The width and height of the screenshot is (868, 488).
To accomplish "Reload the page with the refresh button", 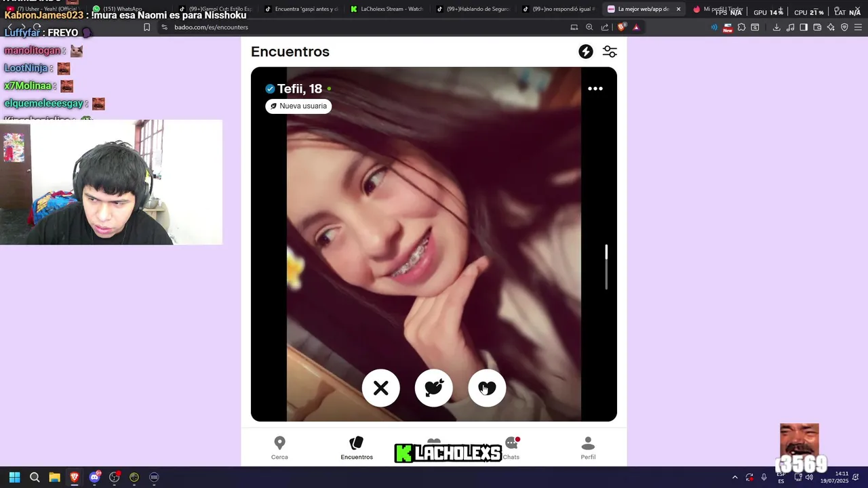I will [x=37, y=27].
